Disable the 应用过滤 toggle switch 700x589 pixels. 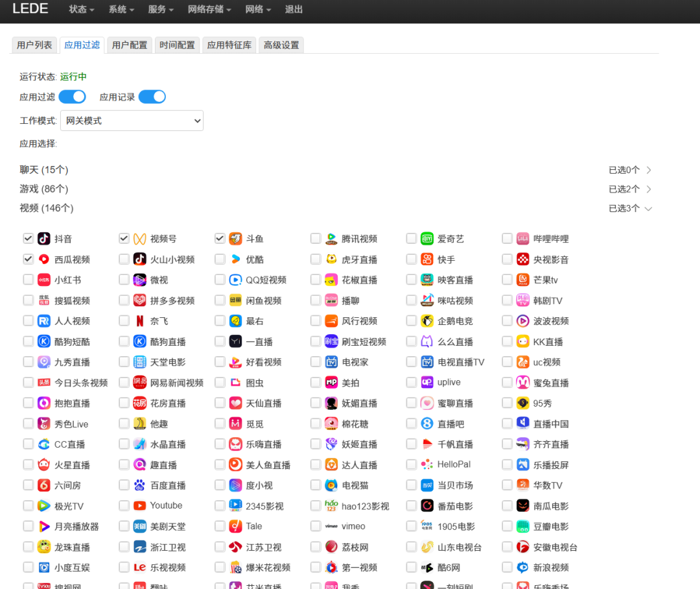pos(72,96)
